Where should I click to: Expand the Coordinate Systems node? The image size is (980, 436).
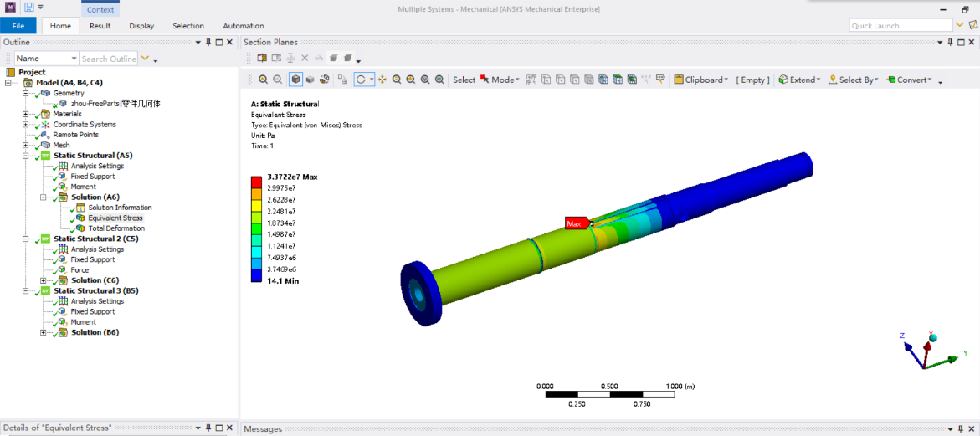[x=26, y=125]
